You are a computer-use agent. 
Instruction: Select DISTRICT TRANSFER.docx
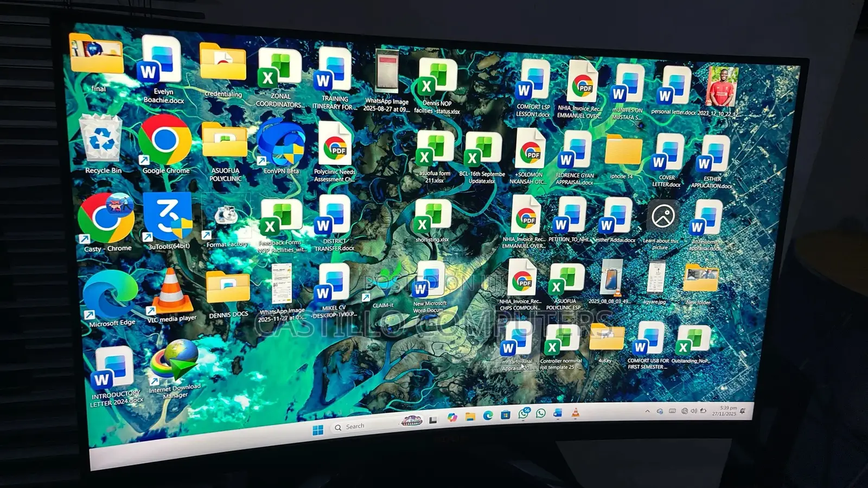[x=334, y=223]
